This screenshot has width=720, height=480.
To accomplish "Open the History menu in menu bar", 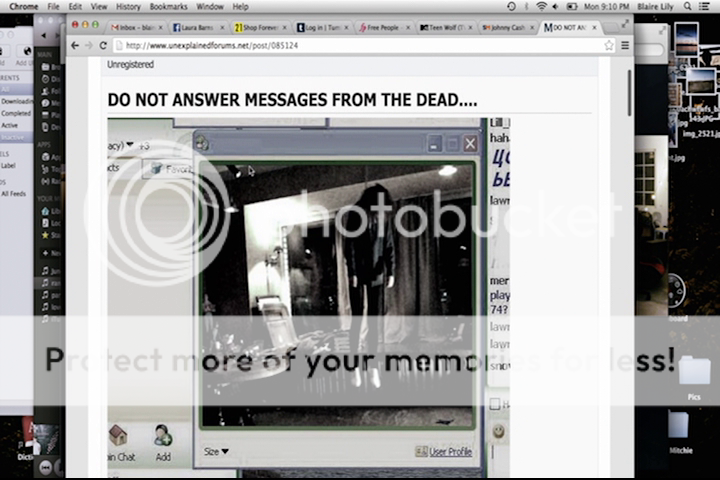I will [128, 6].
